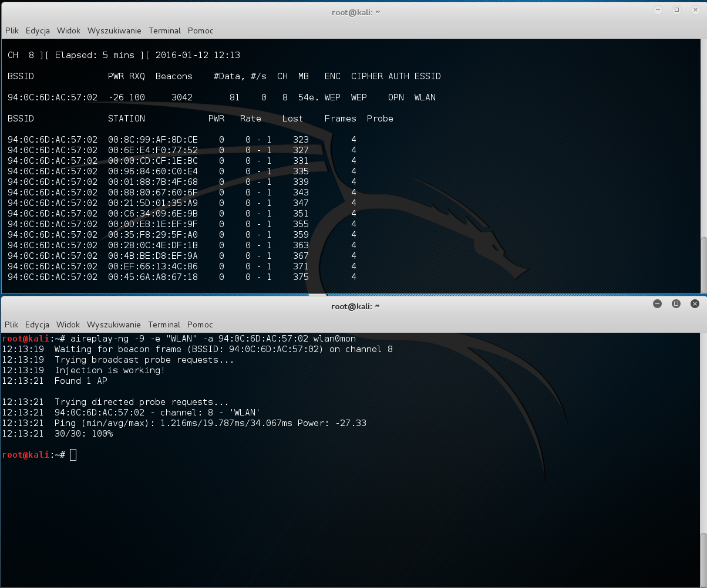707x588 pixels.
Task: Click '30/30: 100%' result text
Action: 83,434
